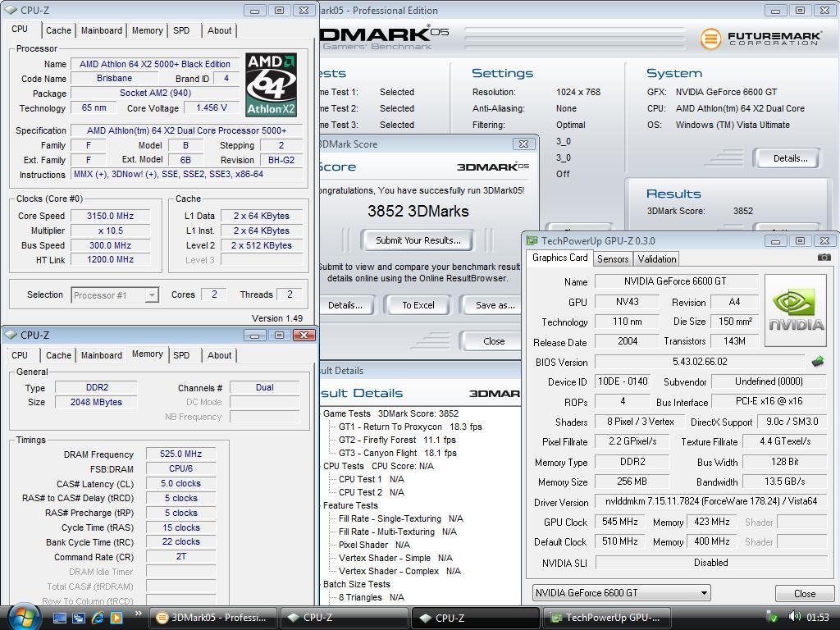
Task: Switch to 3DMark05 taskbar button
Action: click(213, 618)
